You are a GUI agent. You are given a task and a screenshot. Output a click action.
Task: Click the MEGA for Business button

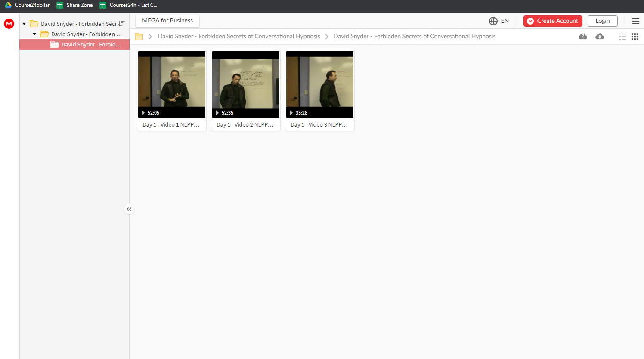(167, 21)
